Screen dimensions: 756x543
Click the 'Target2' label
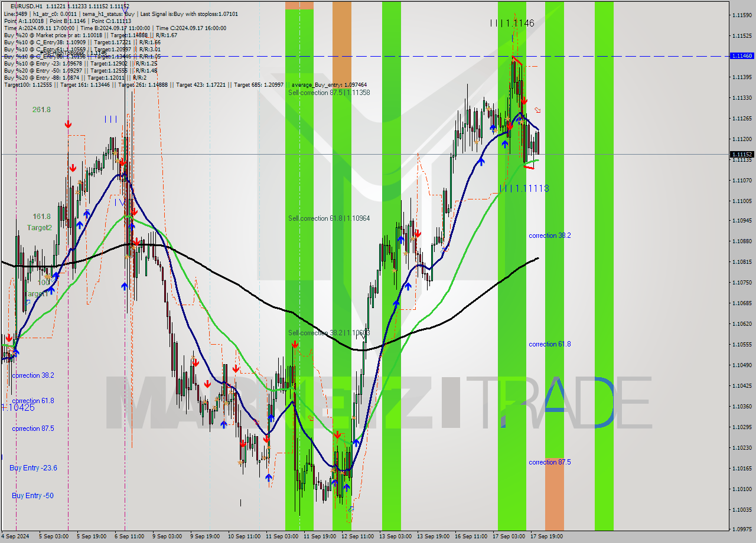(x=39, y=227)
